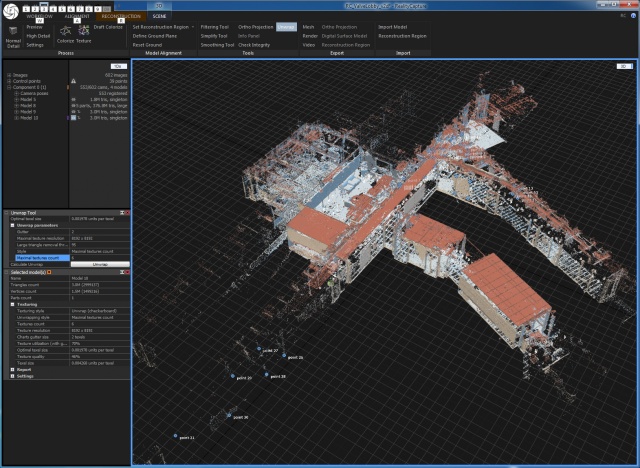This screenshot has height=468, width=640.
Task: Click Define Ground Plane
Action: click(155, 36)
